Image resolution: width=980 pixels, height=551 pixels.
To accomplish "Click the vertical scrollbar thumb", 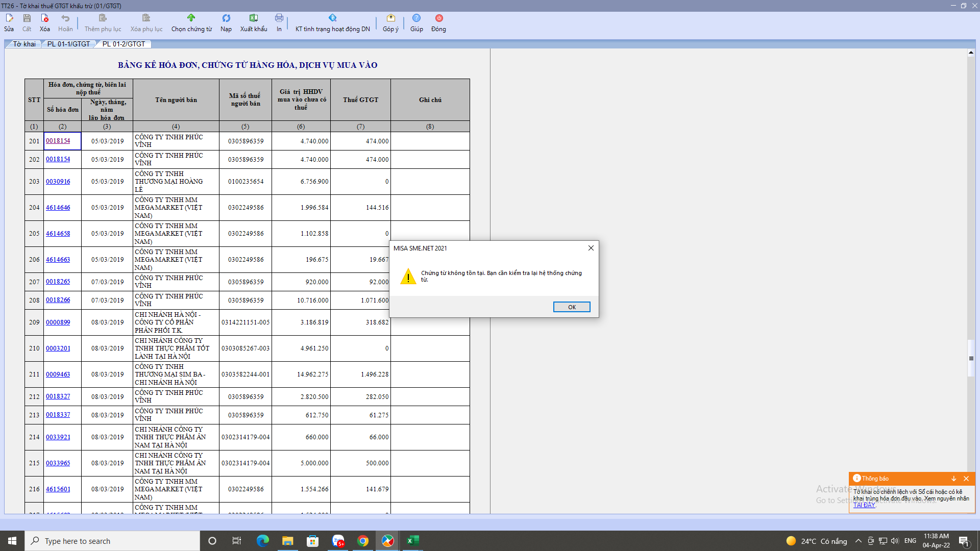I will click(971, 358).
